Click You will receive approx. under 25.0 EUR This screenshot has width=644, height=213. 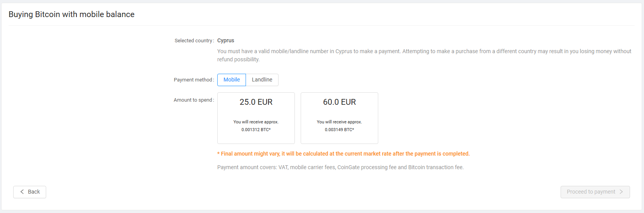point(256,122)
